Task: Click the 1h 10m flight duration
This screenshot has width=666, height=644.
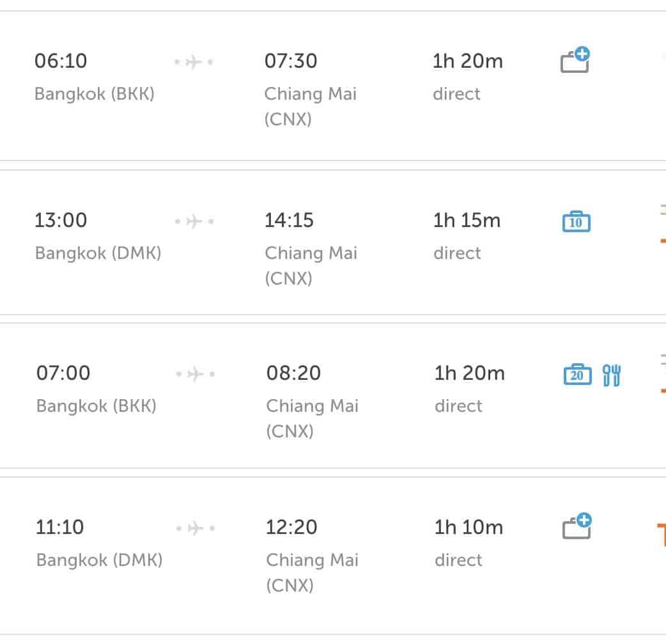Action: (x=469, y=528)
